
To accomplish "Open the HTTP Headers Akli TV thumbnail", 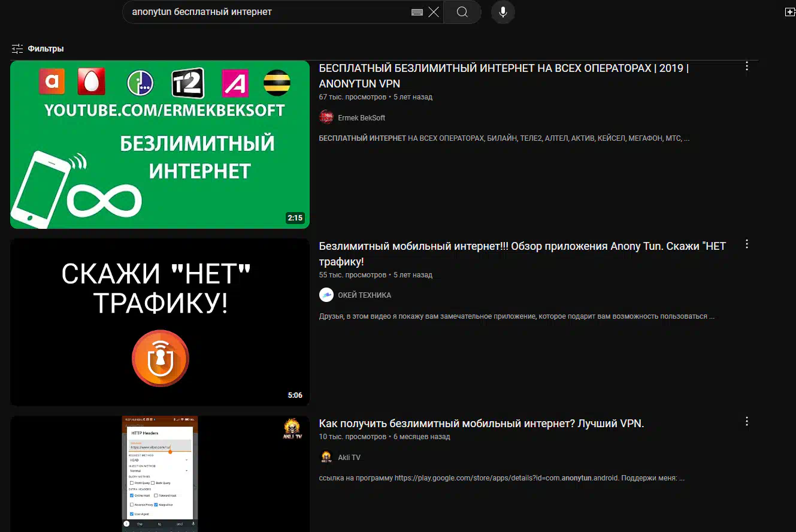I will [160, 474].
